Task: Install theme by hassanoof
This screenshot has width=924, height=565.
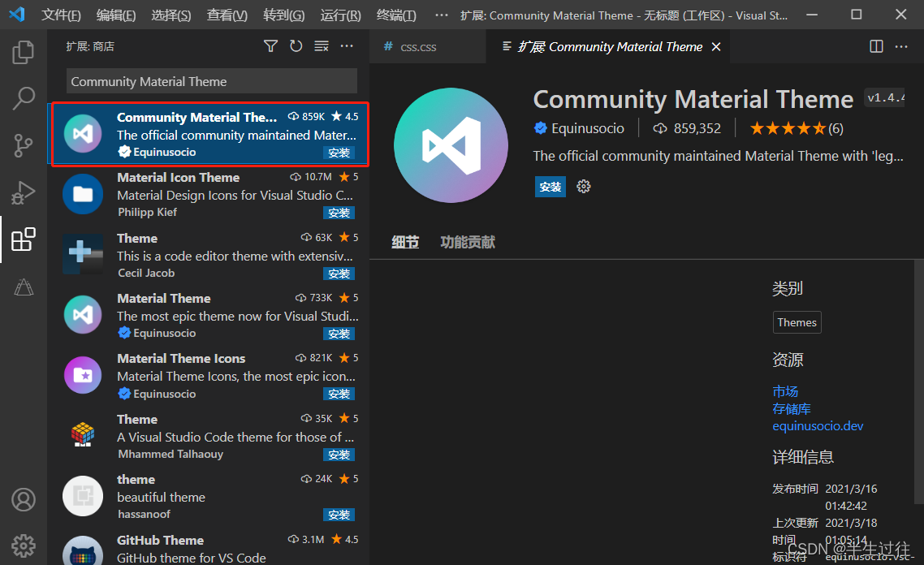Action: pyautogui.click(x=339, y=515)
